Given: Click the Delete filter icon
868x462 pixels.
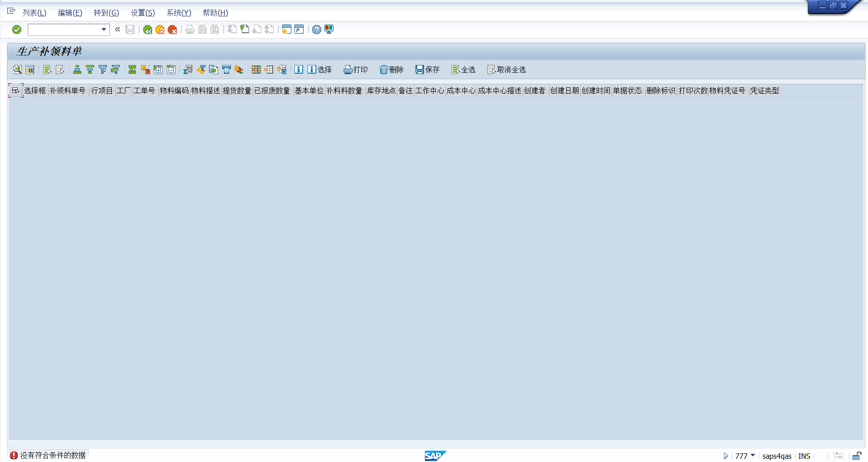Looking at the screenshot, I should (x=115, y=70).
